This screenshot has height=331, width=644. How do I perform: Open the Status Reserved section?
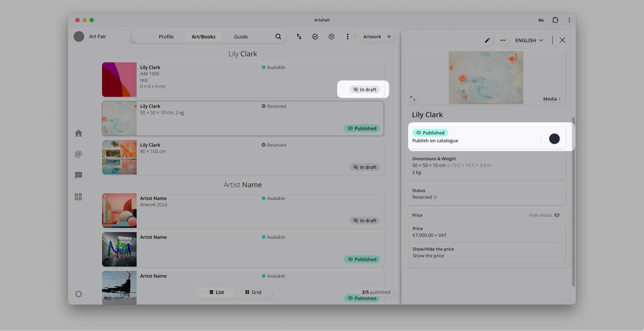tap(486, 194)
